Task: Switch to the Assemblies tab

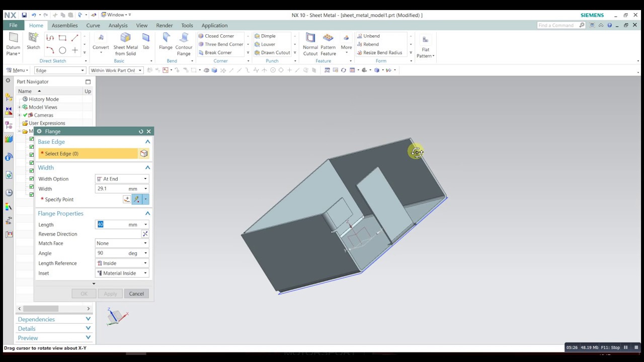Action: 64,26
